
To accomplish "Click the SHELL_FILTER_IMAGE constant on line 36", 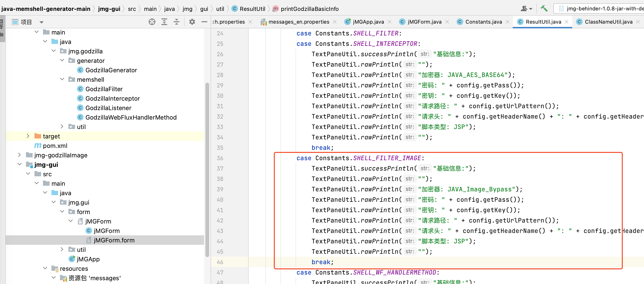I will tap(387, 158).
